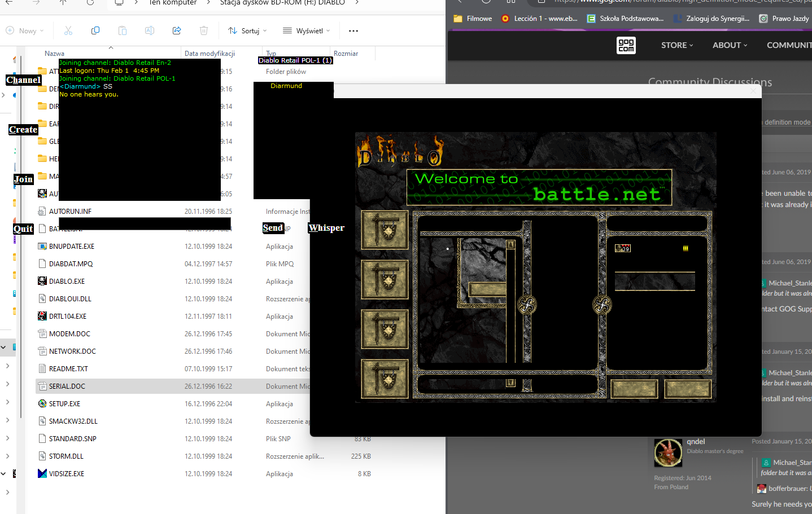Viewport: 812px width, 514px height.
Task: Click the first shield banner button in battle.net
Action: pyautogui.click(x=385, y=230)
